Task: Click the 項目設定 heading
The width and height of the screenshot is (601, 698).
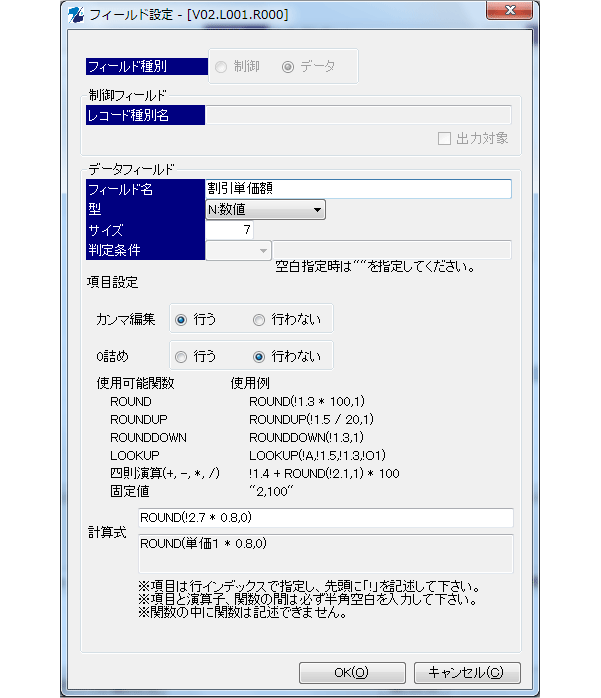Action: point(112,282)
